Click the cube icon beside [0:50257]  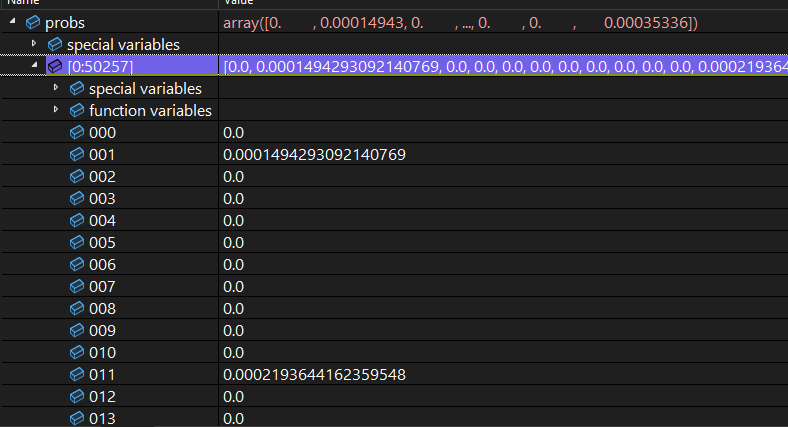(x=55, y=66)
